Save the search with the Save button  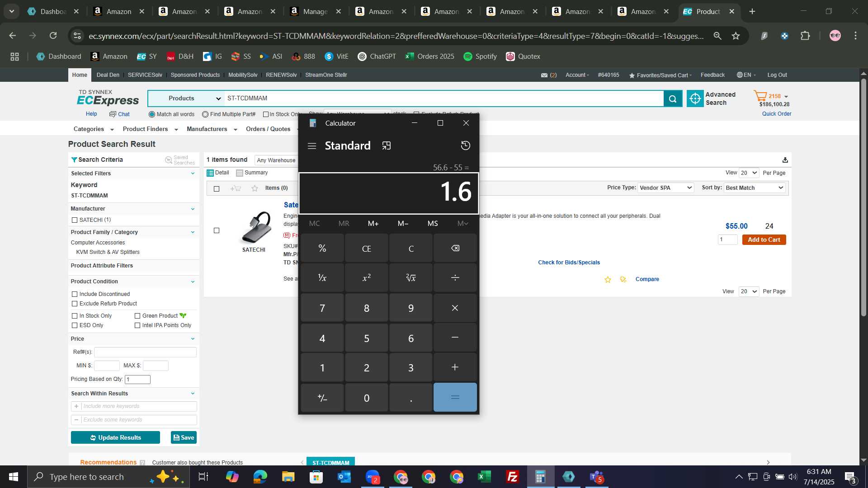tap(184, 438)
